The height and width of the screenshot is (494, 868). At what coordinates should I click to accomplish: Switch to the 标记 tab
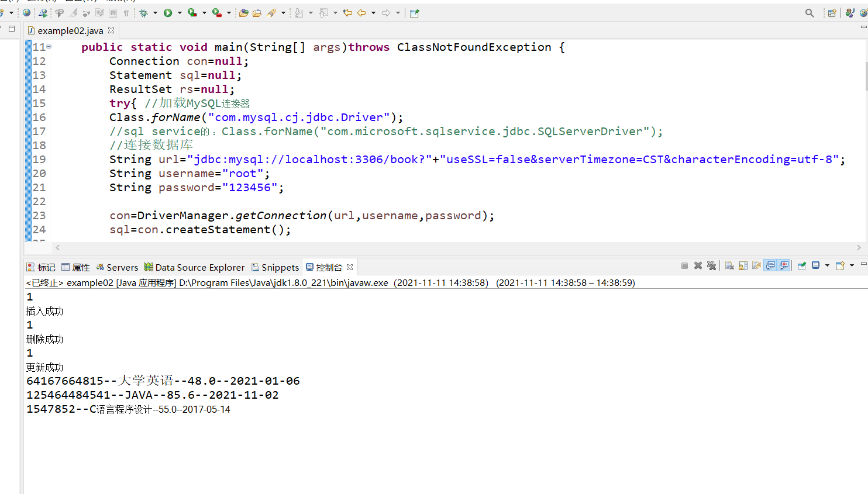coord(41,267)
